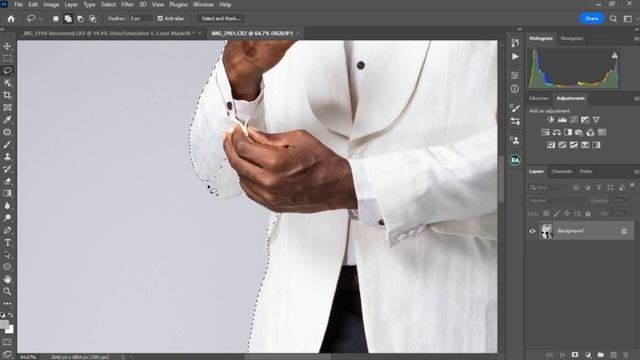Image resolution: width=640 pixels, height=360 pixels.
Task: Toggle the lock image pixels button
Action: click(557, 213)
